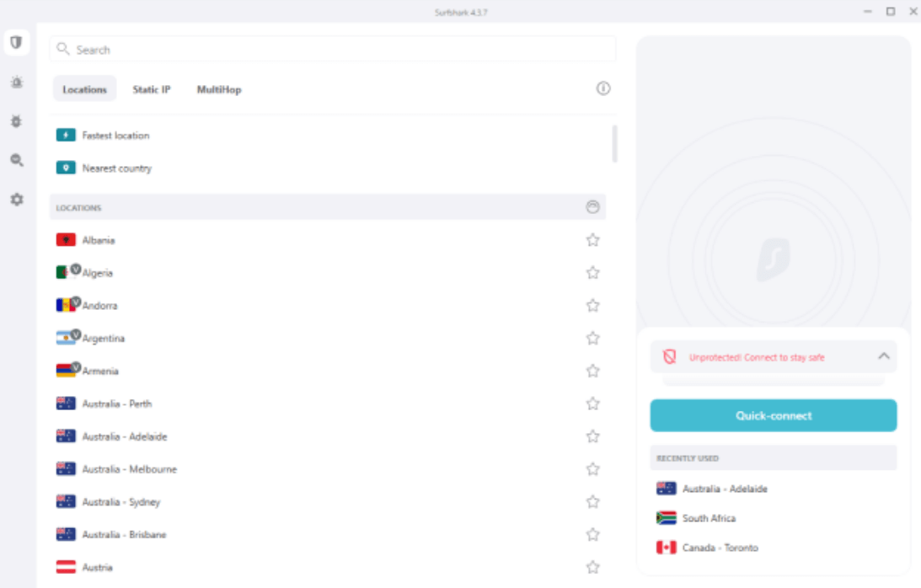Select Albania in the locations list
921x588 pixels.
click(328, 239)
